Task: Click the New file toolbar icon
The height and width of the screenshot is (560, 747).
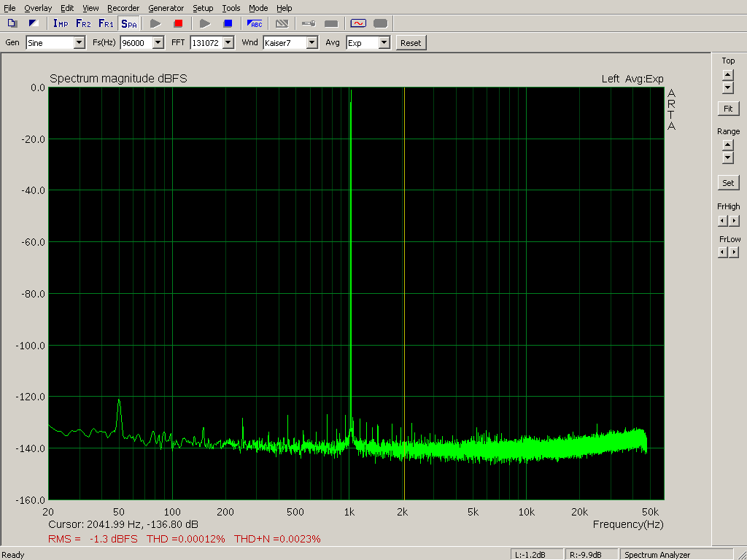Action: tap(12, 23)
